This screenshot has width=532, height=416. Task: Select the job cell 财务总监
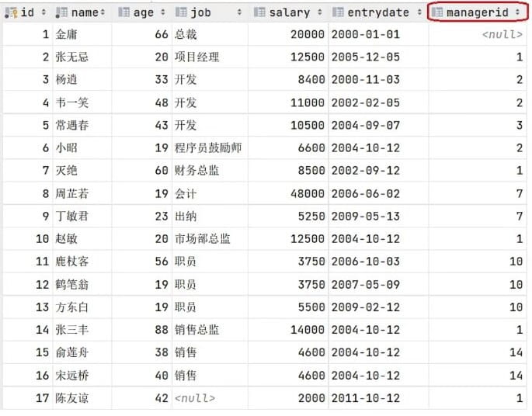coord(197,170)
